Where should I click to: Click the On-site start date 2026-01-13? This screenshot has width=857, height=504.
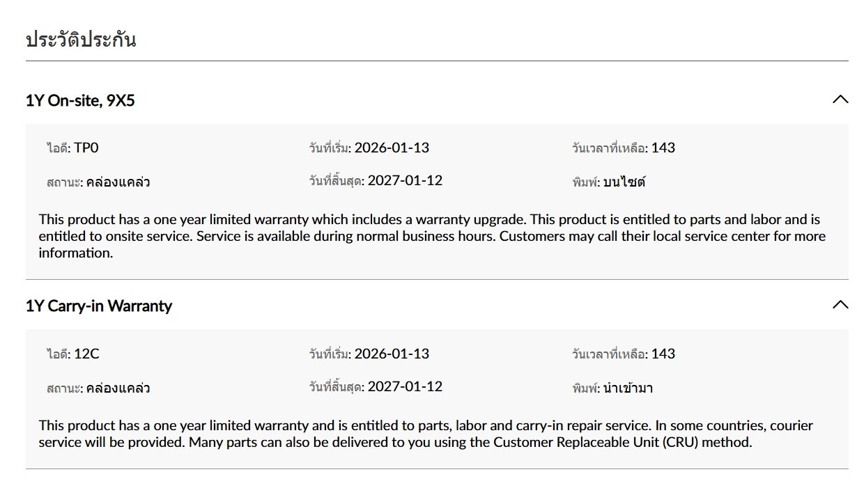click(x=392, y=148)
